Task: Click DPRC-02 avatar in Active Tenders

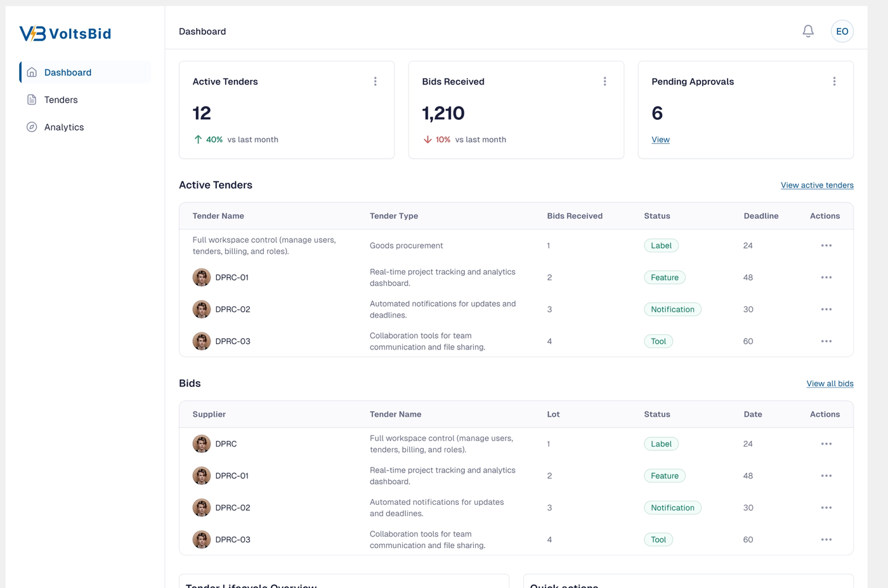Action: click(202, 310)
